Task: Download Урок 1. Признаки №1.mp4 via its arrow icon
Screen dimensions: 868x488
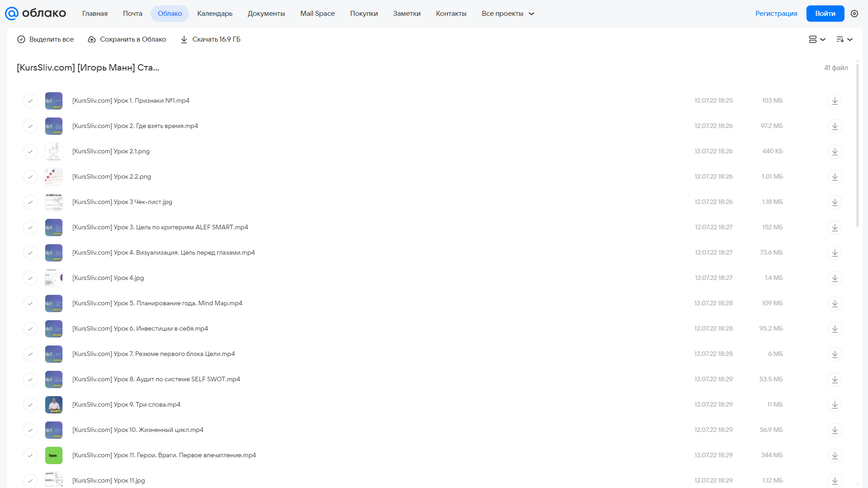Action: [x=835, y=101]
